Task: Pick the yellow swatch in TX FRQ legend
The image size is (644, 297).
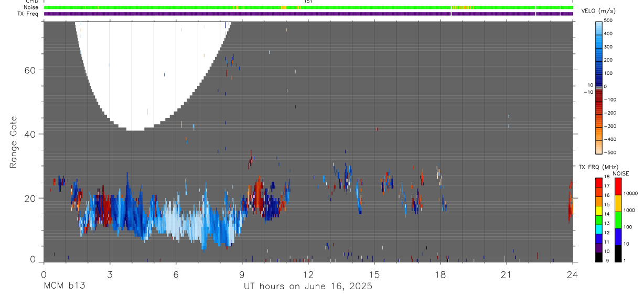Action: [x=598, y=211]
